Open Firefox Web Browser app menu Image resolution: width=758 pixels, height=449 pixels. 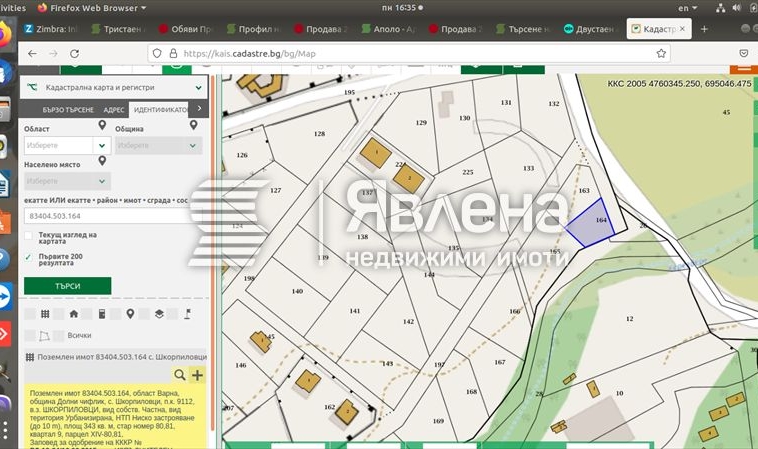click(x=92, y=8)
